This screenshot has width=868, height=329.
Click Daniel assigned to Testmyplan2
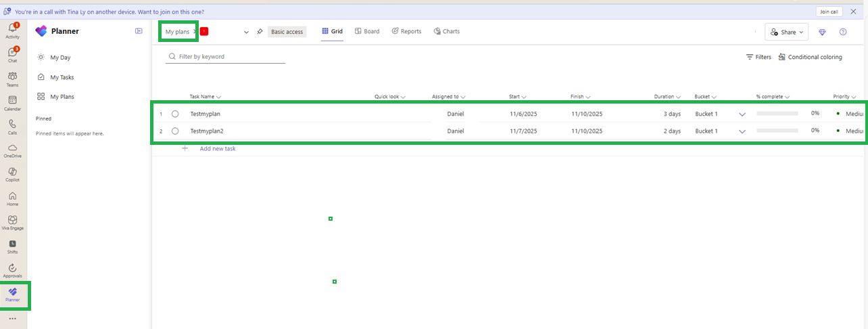(x=456, y=131)
